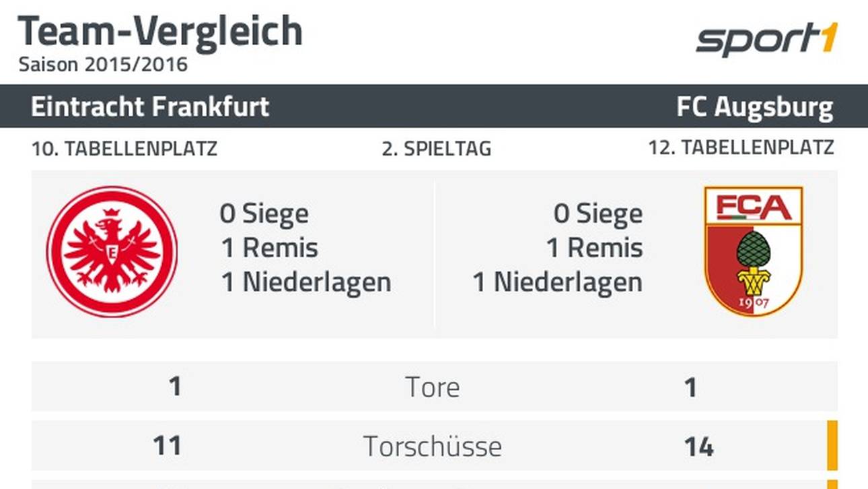
Task: Open the sport1 logo
Action: [x=767, y=40]
